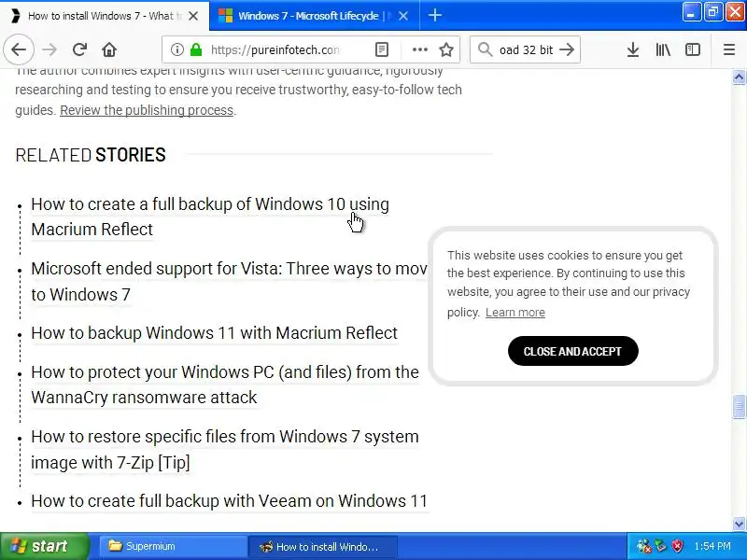Image resolution: width=747 pixels, height=560 pixels.
Task: Click the safely remove hardware tray icon
Action: [661, 546]
